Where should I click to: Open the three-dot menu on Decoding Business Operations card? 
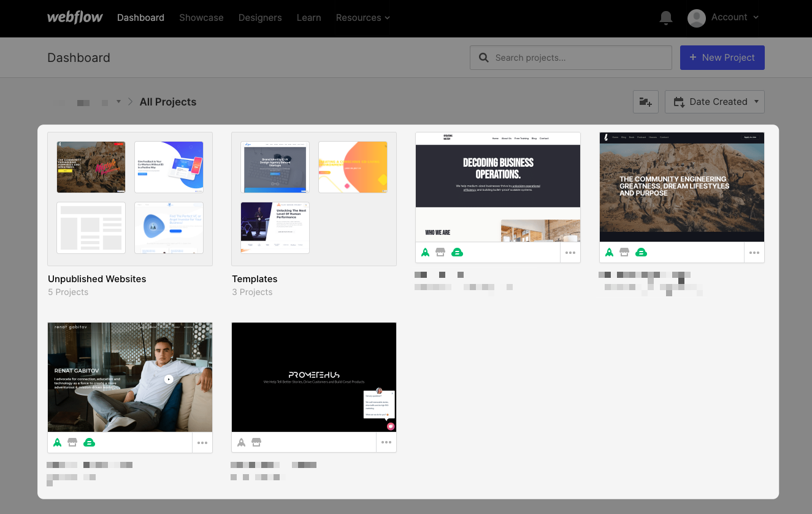click(x=570, y=251)
